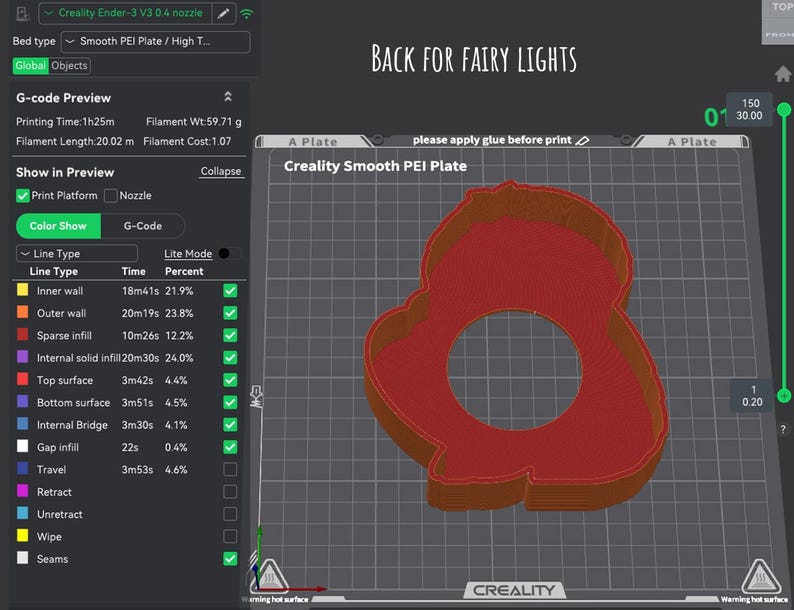
Task: Hide Seams markers
Action: (x=230, y=558)
